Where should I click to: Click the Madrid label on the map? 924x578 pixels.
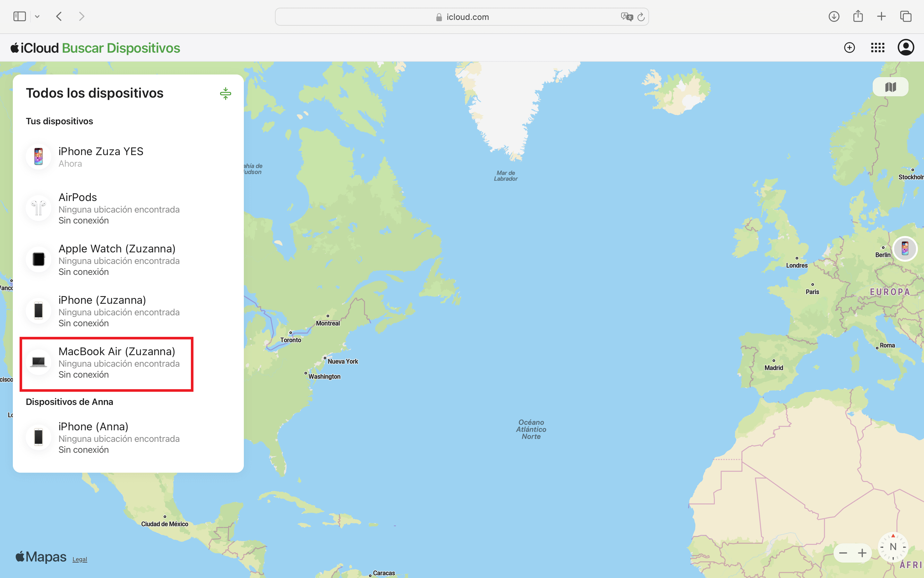tap(774, 368)
